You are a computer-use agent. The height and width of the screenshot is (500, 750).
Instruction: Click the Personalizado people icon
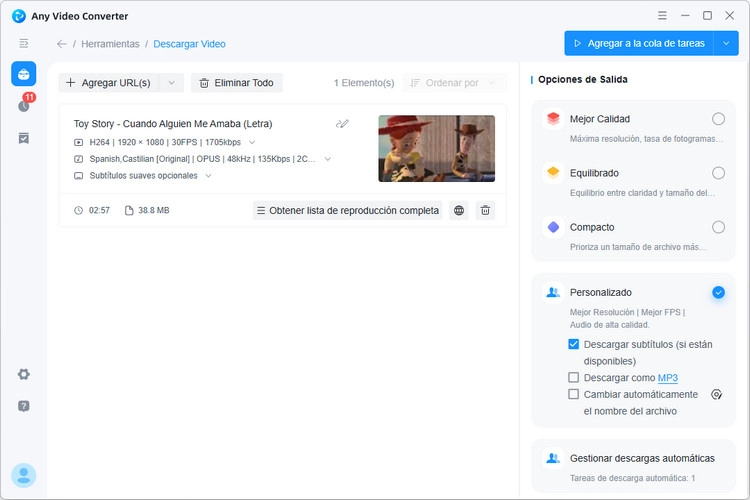point(553,292)
